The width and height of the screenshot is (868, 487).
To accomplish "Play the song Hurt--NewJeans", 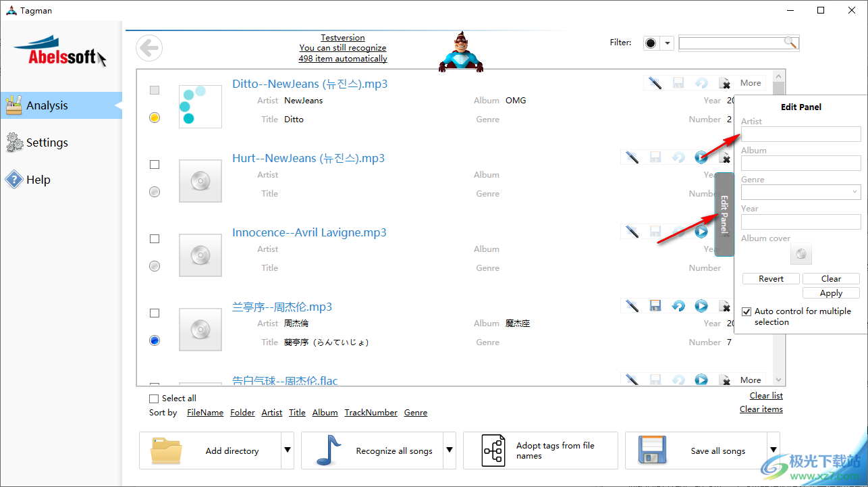I will click(x=701, y=157).
